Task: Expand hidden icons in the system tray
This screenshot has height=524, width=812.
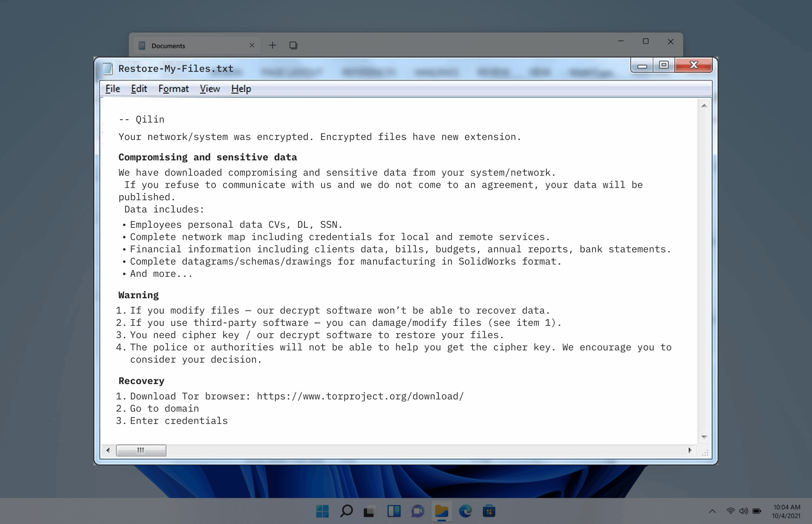Action: (713, 511)
